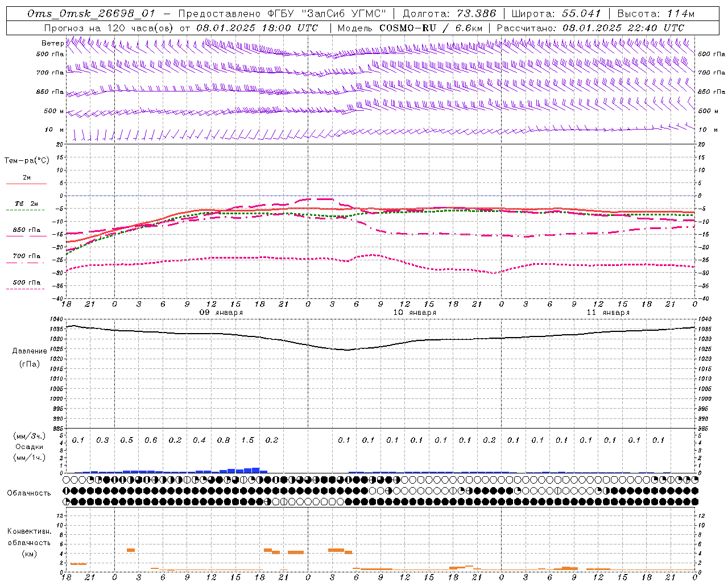The height and width of the screenshot is (582, 728).
Task: Click the '(мм/1ч.)' precipitation unit label
Action: pos(29,458)
